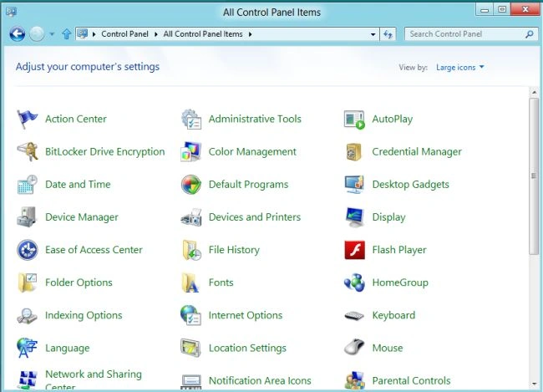
Task: Click the red Flash Player icon
Action: point(354,250)
